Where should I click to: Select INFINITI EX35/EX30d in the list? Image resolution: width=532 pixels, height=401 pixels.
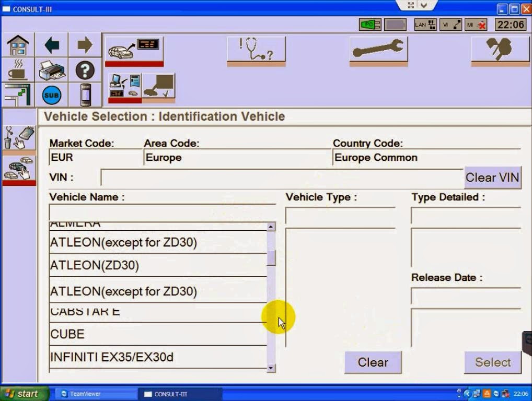click(158, 357)
